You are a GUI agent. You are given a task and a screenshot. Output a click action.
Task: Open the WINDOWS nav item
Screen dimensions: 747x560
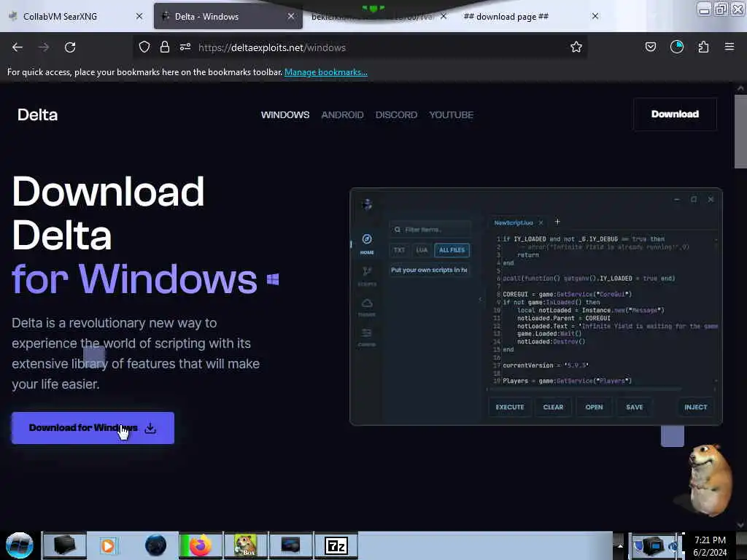pos(285,114)
